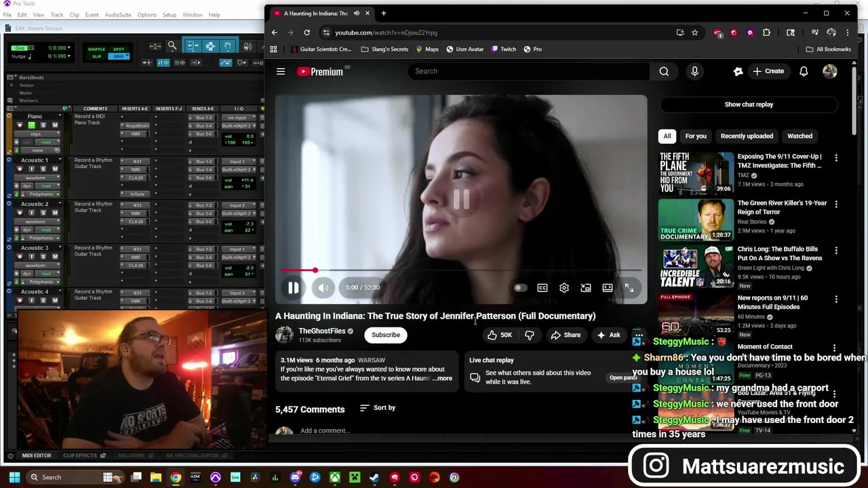Toggle Grid edit mode in Pro Tools
Image resolution: width=868 pixels, height=488 pixels.
[x=119, y=56]
